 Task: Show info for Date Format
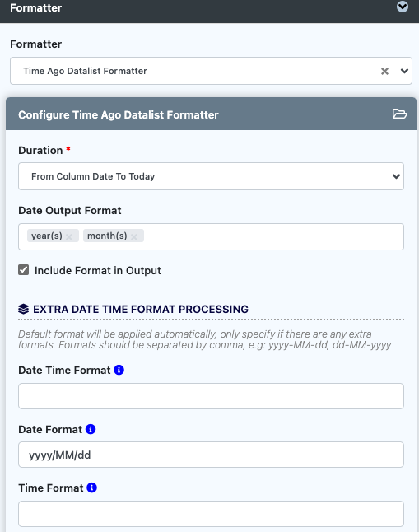[x=91, y=429]
